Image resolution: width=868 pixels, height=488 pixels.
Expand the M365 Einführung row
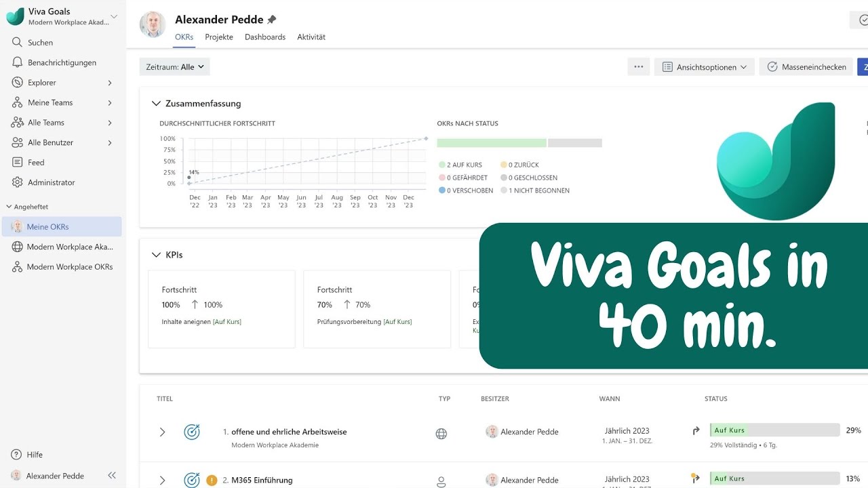162,480
